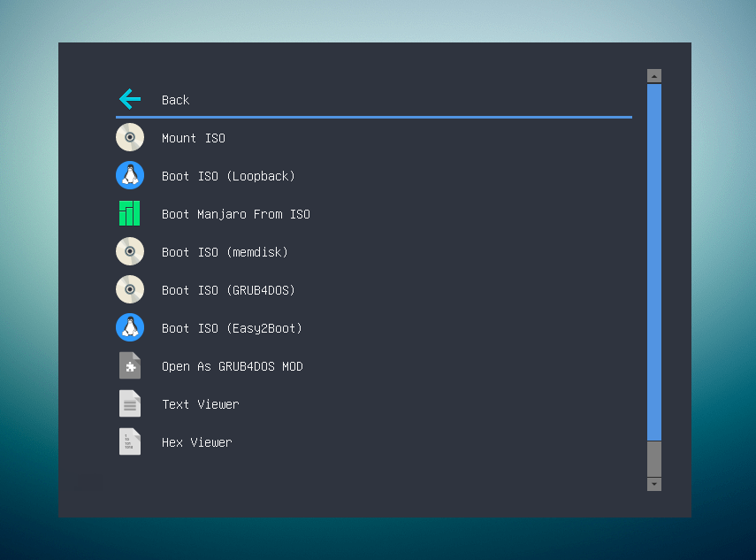Image resolution: width=756 pixels, height=560 pixels.
Task: Click the disc icon next to Boot ISO (GRUB4DOS)
Action: (x=130, y=289)
